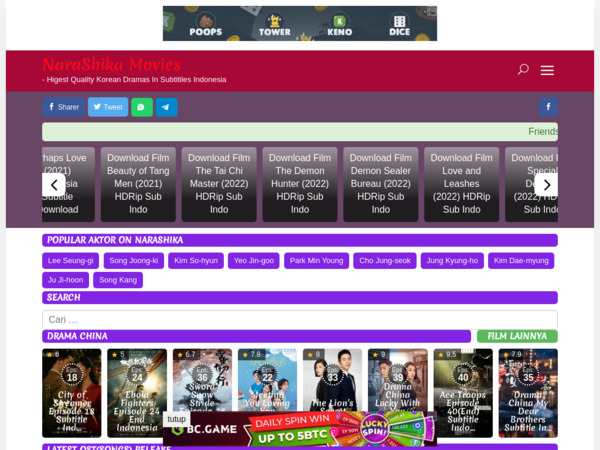Viewport: 600px width, 450px height.
Task: Select actor tag Ju Ji-hoon
Action: point(65,280)
